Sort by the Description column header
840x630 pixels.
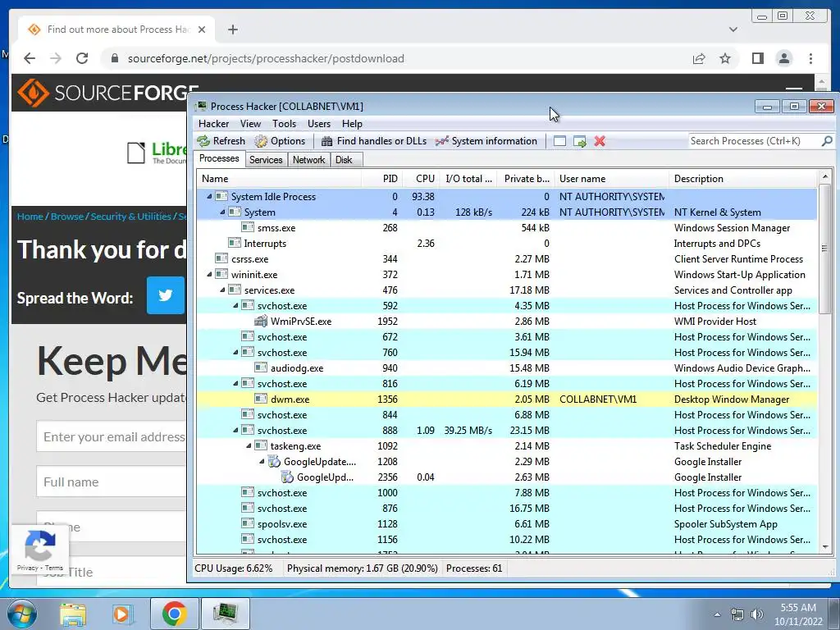[x=743, y=178]
